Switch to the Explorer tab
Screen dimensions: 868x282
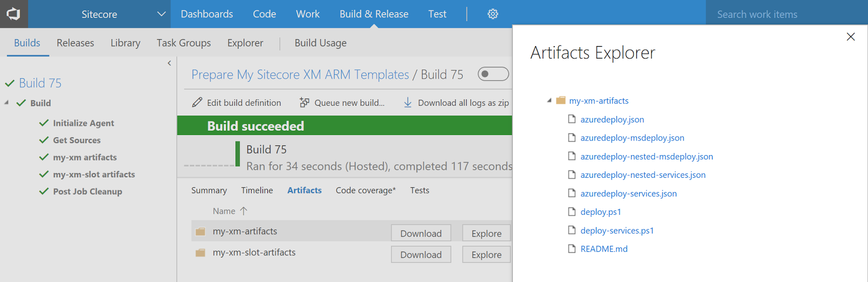(245, 43)
